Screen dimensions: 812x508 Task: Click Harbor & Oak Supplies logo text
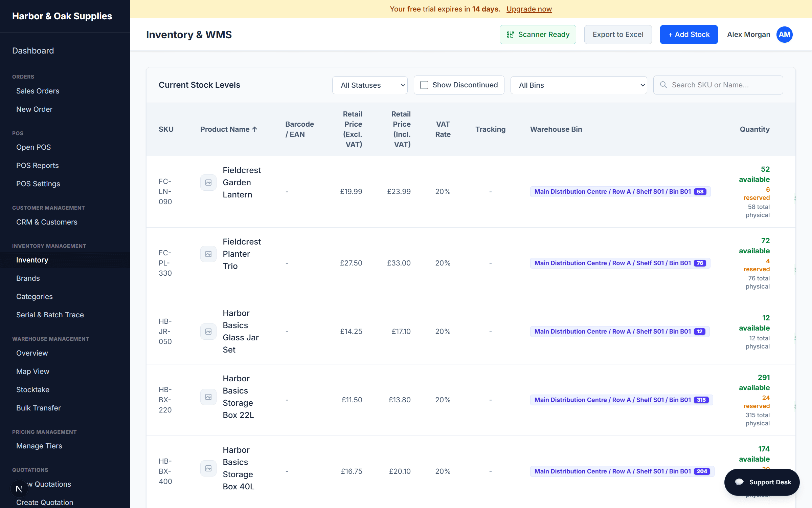[x=62, y=16]
